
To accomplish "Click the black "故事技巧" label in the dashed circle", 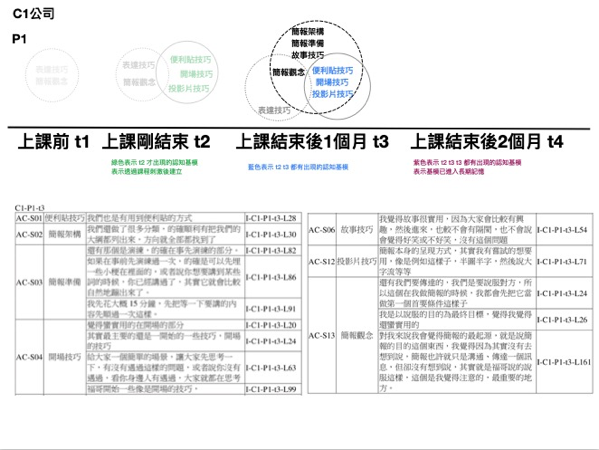I will tap(308, 55).
